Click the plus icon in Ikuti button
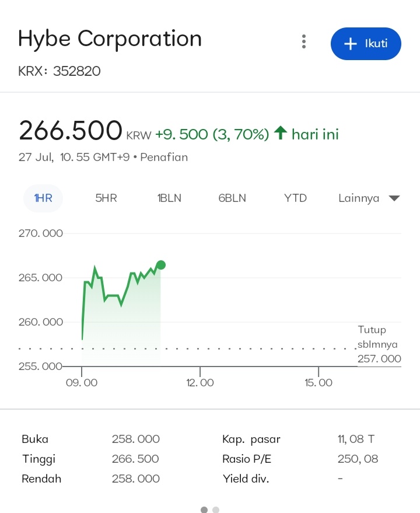The height and width of the screenshot is (513, 420). (x=350, y=44)
